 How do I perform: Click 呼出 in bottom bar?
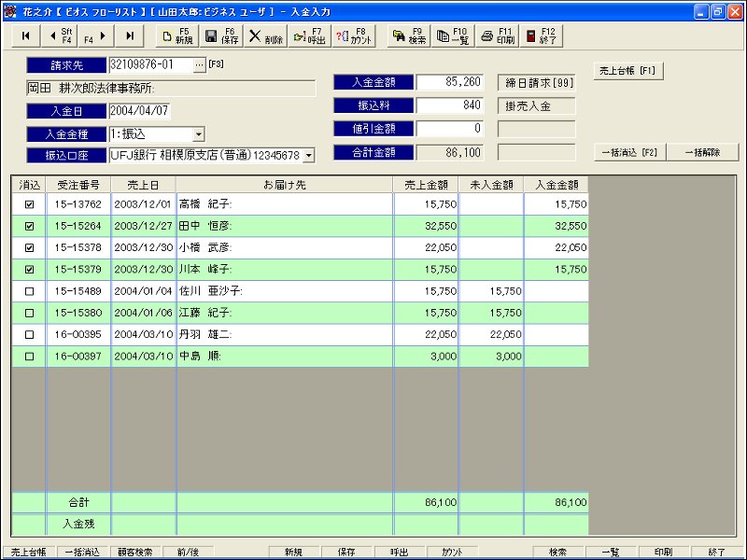point(400,552)
